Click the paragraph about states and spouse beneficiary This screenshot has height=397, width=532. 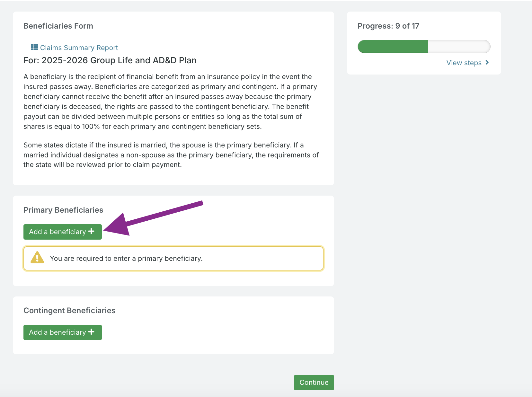pos(171,155)
